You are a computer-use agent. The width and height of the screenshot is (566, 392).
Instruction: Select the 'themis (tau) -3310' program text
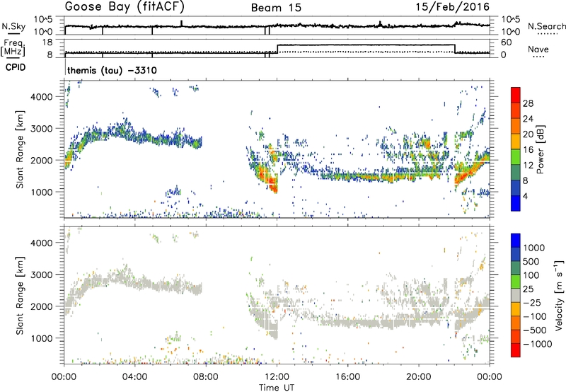point(112,70)
